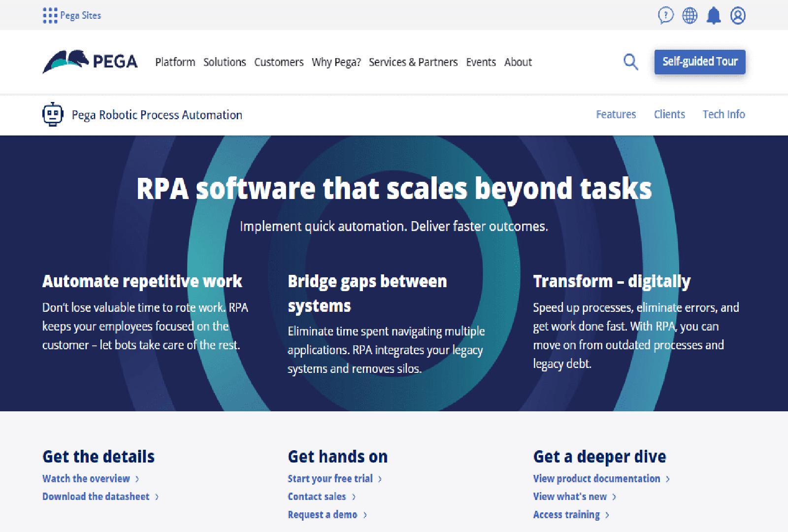Click the user account profile icon
The width and height of the screenshot is (788, 532).
coord(738,16)
